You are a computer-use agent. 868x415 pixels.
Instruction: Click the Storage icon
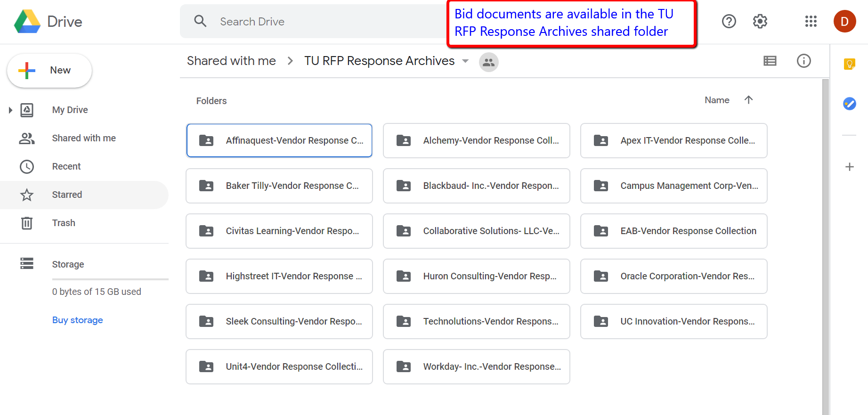pos(27,264)
